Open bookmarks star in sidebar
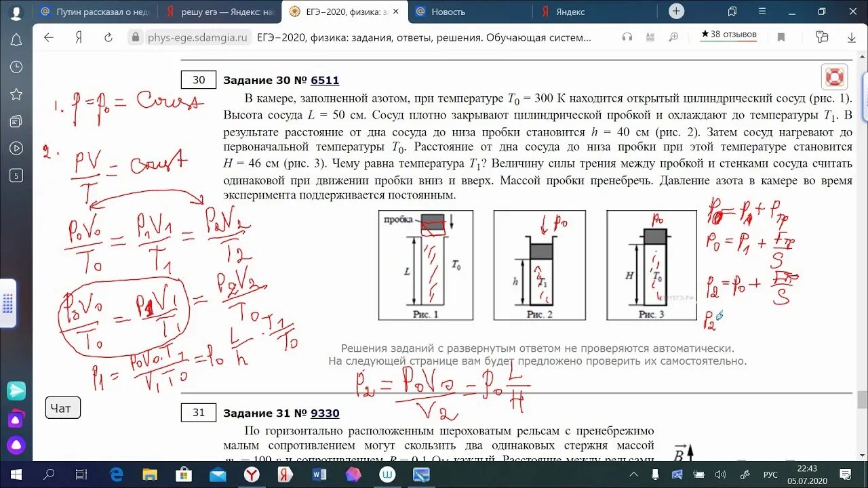 pyautogui.click(x=16, y=94)
